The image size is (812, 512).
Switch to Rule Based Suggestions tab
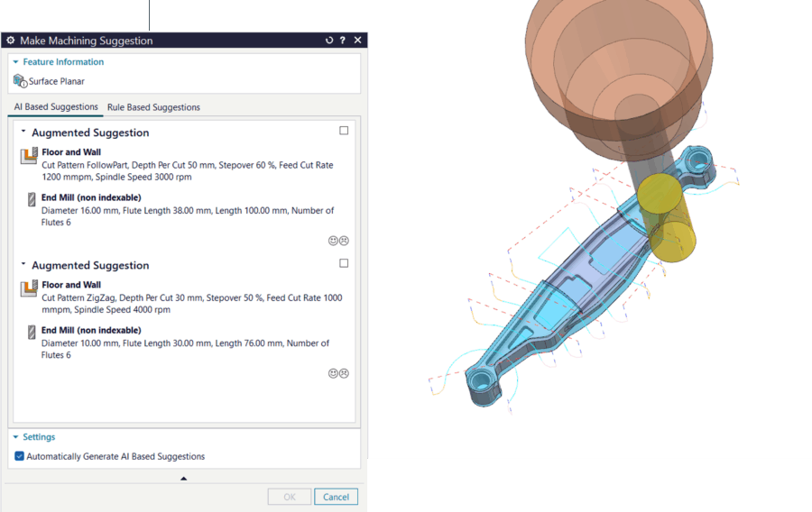153,107
